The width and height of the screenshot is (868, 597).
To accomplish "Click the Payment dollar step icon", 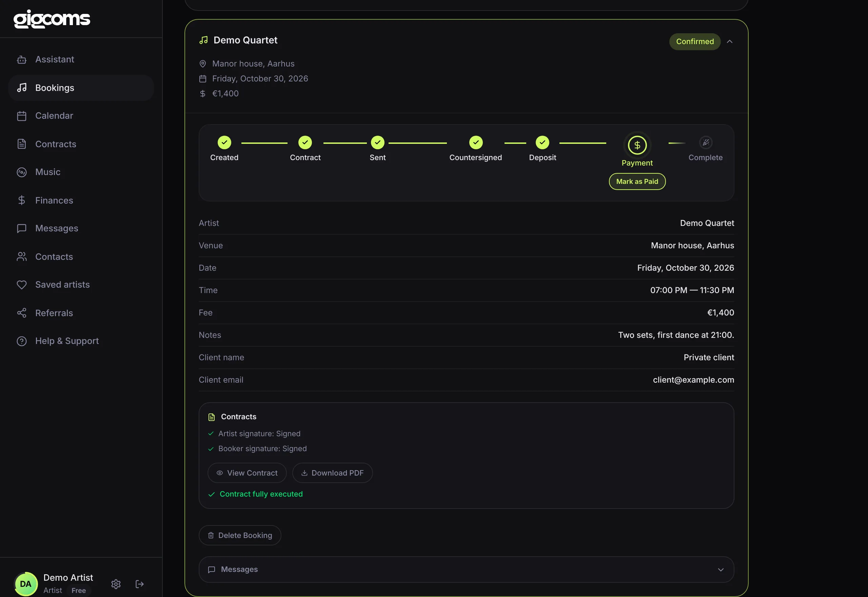I will [x=637, y=145].
